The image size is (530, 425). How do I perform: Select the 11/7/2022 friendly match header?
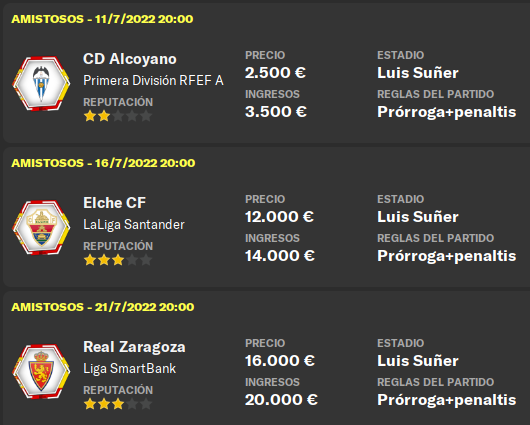(102, 19)
